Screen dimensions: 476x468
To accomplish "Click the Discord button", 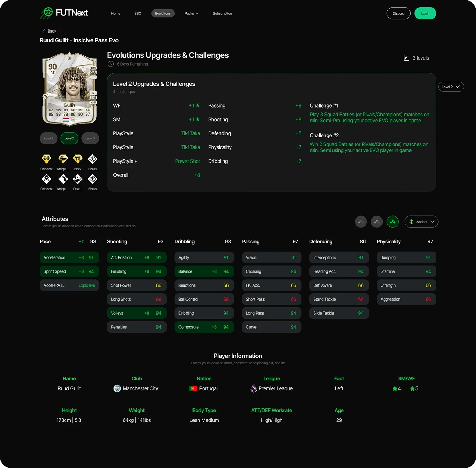I will click(398, 13).
